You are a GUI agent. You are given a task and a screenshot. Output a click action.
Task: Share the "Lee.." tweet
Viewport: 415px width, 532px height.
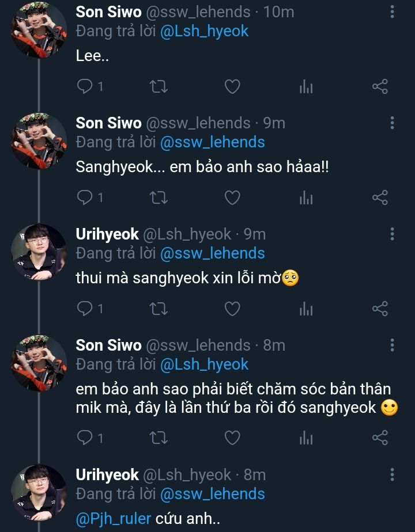(x=380, y=87)
